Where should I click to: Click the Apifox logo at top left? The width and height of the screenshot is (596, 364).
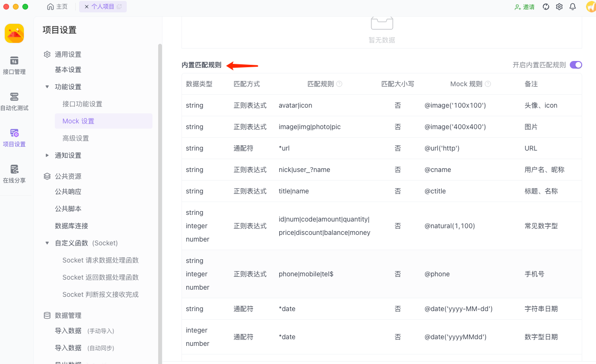pos(14,33)
